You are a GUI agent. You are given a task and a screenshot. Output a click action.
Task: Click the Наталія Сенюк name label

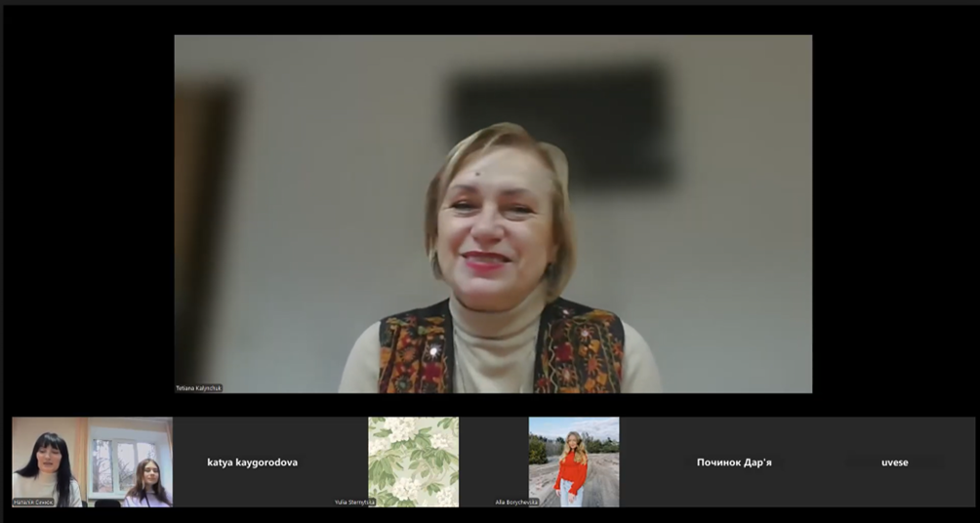tap(33, 502)
